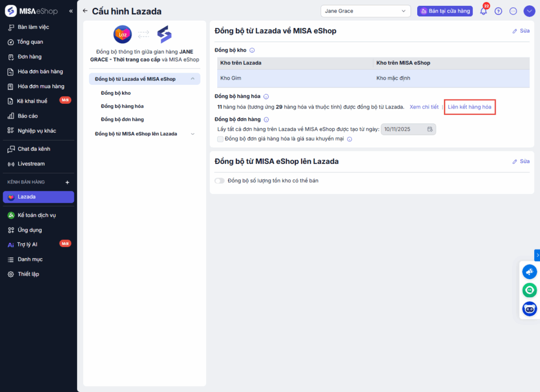Click the megaphone announcement floating icon

pos(529,271)
